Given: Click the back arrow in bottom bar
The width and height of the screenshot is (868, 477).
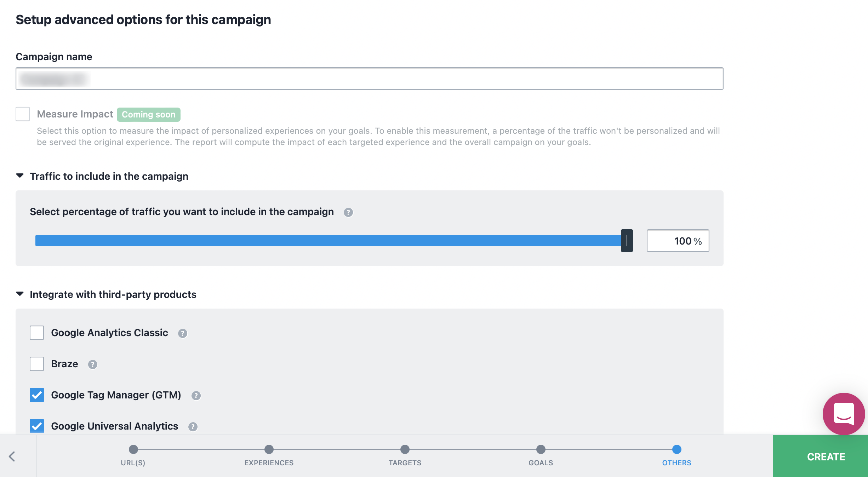Looking at the screenshot, I should (x=12, y=456).
